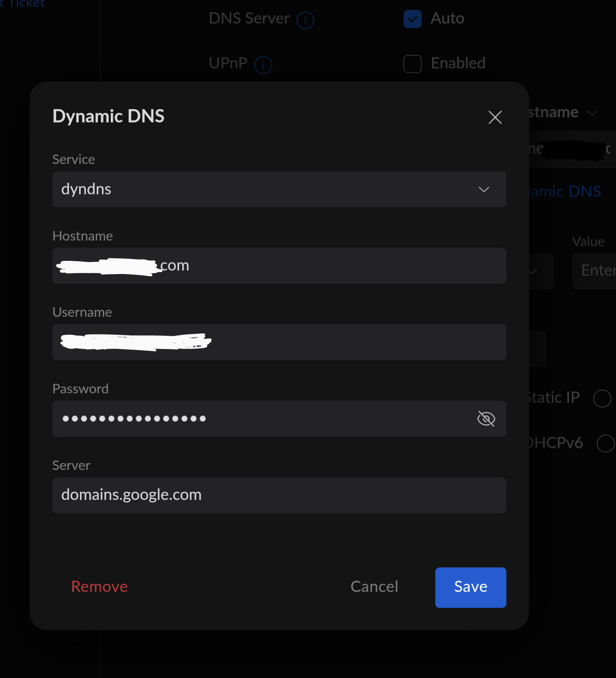Expand the hostname chevron behind the dialog
Screen dimensions: 616x678
pyautogui.click(x=592, y=113)
